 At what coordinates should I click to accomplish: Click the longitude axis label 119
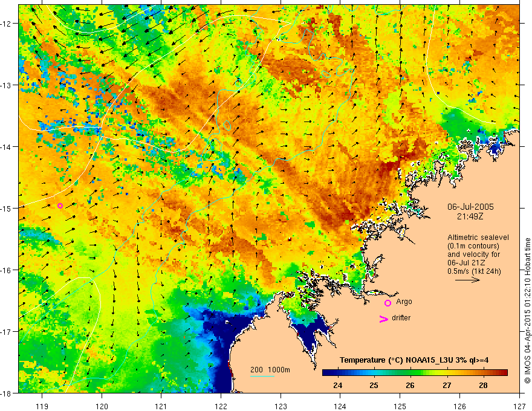[42, 406]
